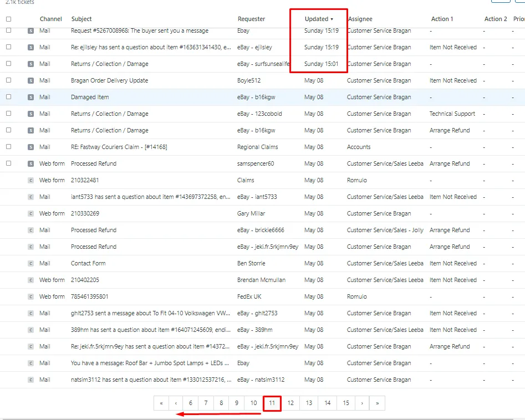Click status icon of Damaged Item ticket
Viewport: 525px width, 420px height.
click(x=30, y=97)
